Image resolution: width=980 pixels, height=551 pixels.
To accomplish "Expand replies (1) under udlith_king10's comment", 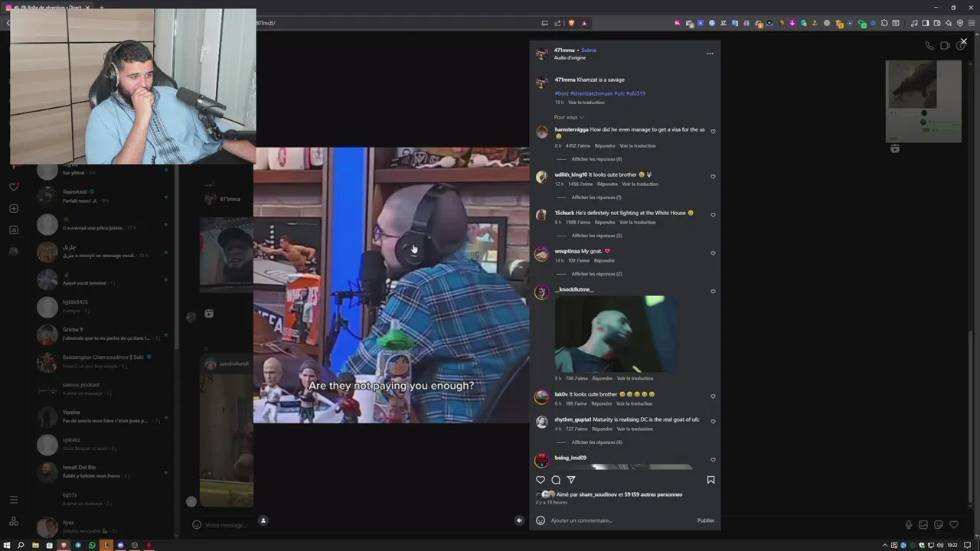I will pyautogui.click(x=596, y=197).
